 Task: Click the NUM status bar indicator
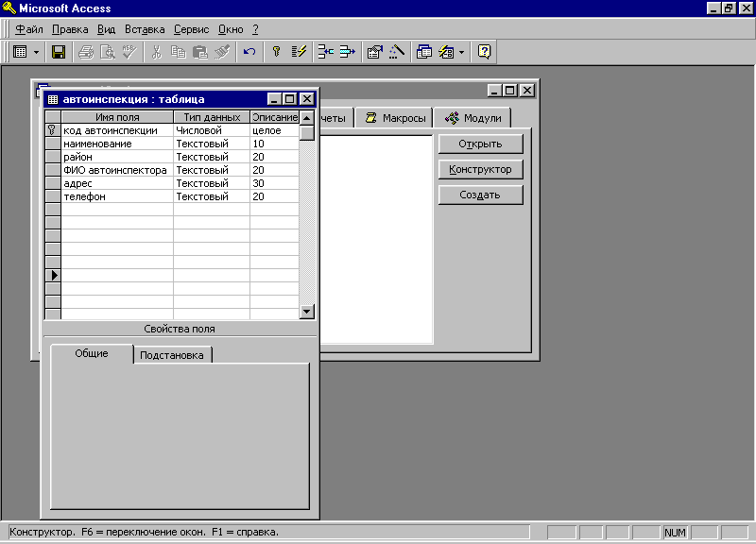(675, 533)
